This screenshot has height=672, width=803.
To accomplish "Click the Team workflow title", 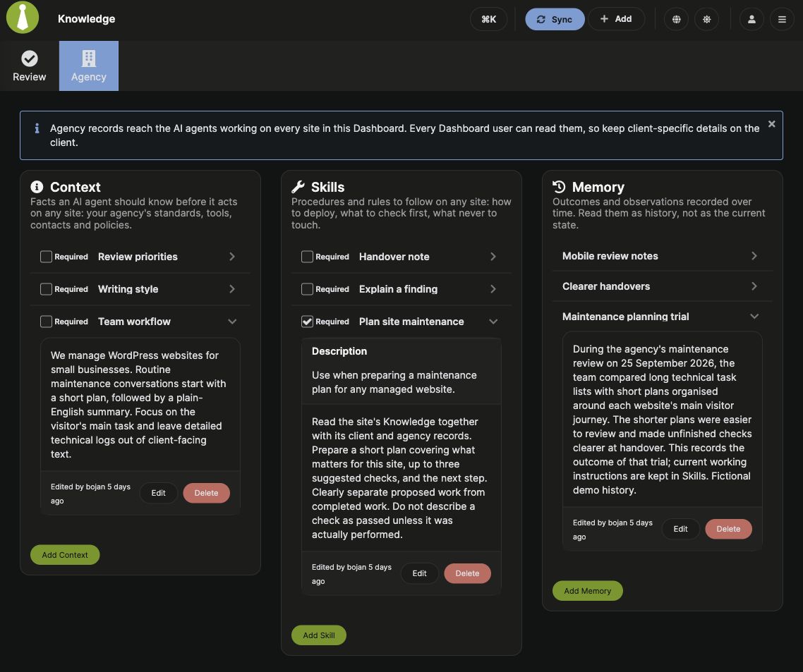I will (134, 322).
